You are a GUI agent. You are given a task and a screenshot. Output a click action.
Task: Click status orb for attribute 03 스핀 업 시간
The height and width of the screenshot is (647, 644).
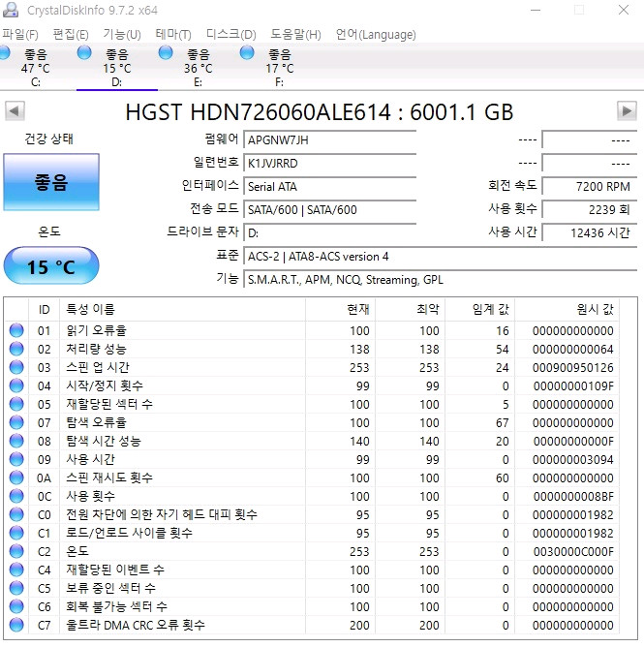16,367
